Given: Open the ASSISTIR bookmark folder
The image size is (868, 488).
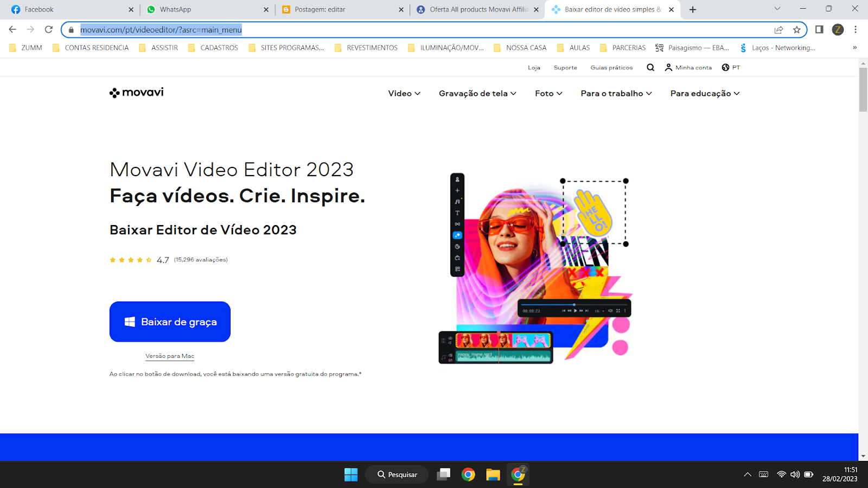Looking at the screenshot, I should tap(158, 48).
